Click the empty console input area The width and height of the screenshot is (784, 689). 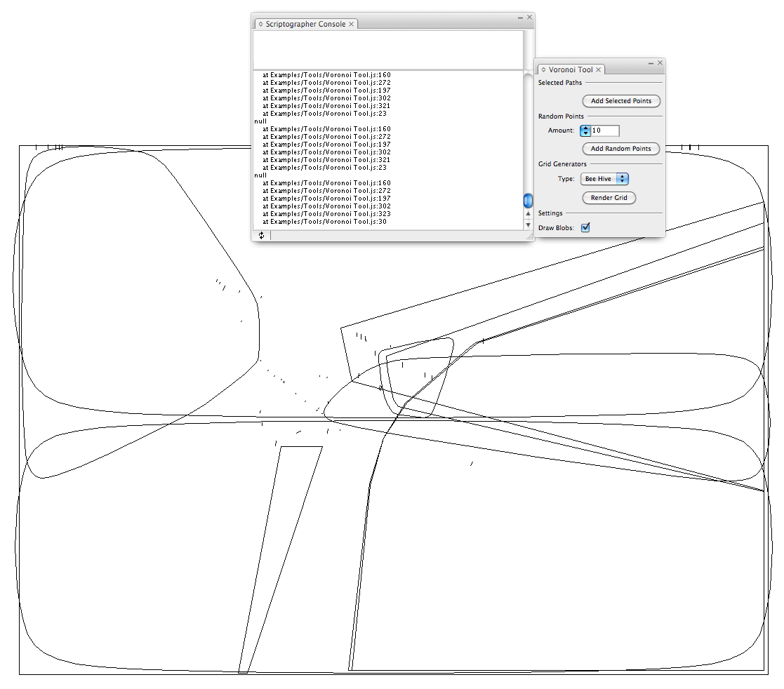[387, 49]
